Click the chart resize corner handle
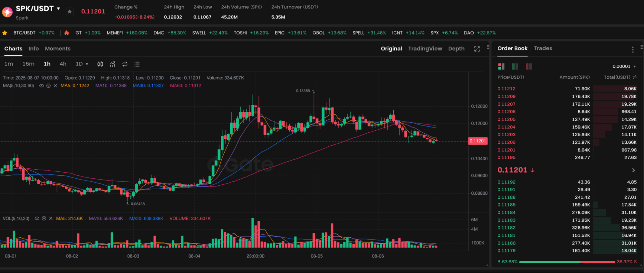 point(486,265)
